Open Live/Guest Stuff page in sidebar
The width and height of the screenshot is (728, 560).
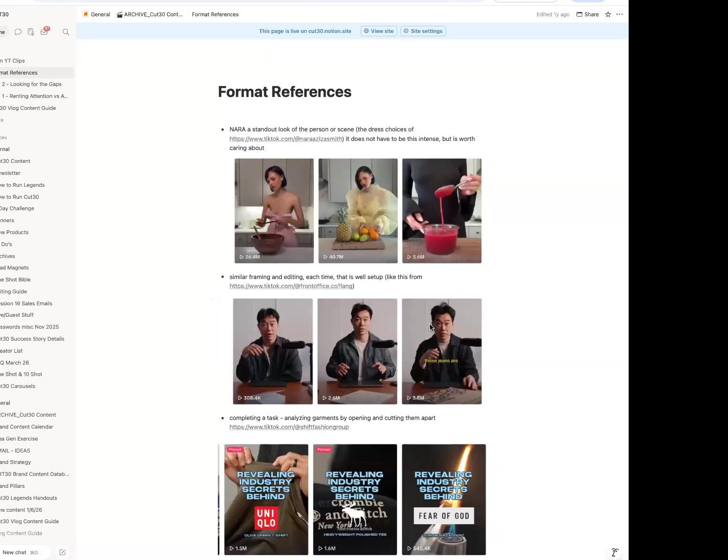[37, 315]
